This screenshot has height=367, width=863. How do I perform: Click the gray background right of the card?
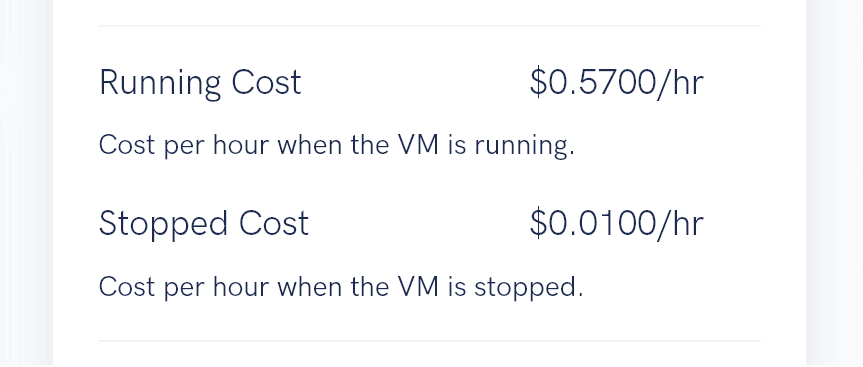coord(834,183)
